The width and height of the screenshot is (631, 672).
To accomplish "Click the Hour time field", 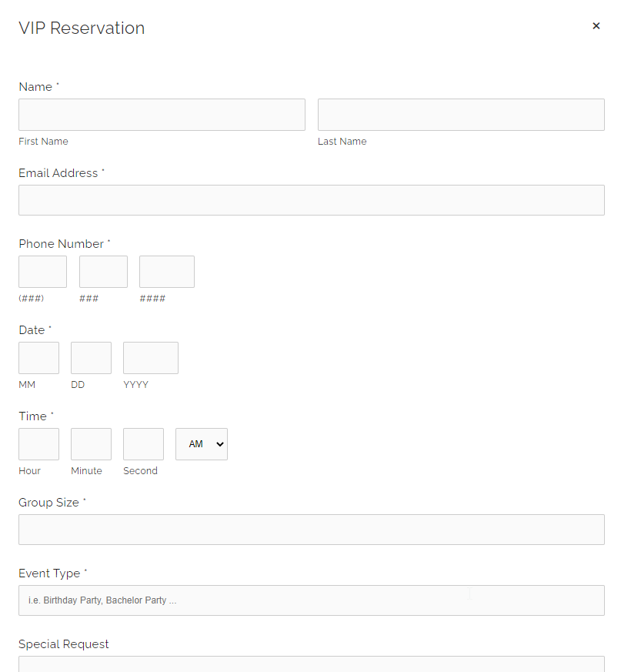I will pos(38,444).
